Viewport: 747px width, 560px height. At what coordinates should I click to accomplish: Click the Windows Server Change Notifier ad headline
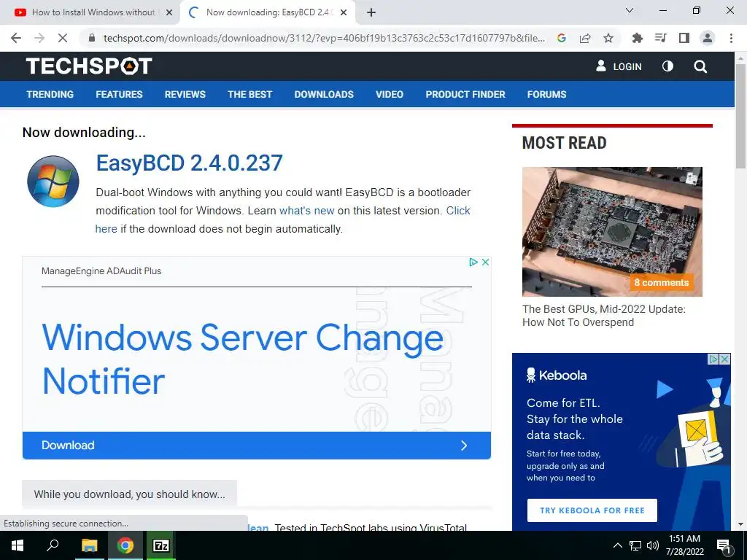243,359
